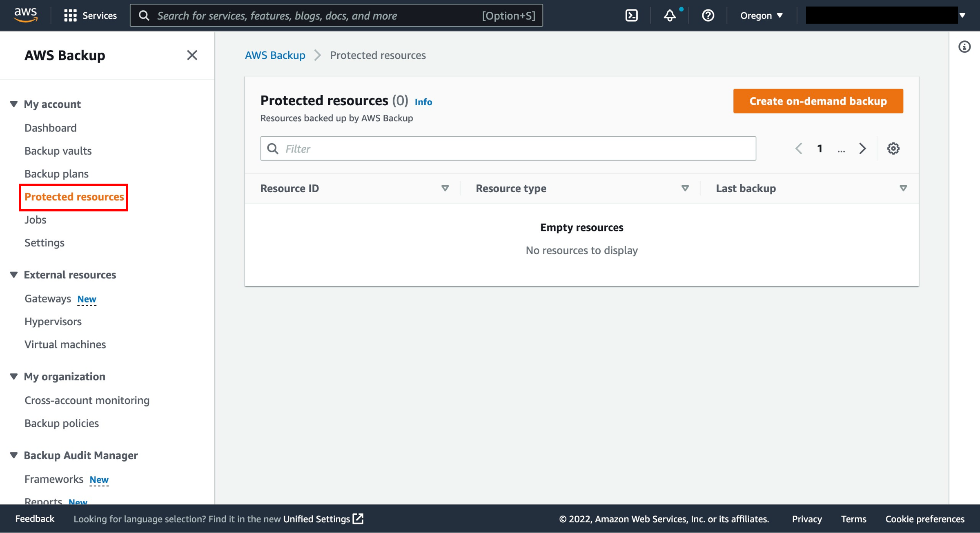Open Jobs in the sidebar
The width and height of the screenshot is (980, 533).
coord(36,220)
